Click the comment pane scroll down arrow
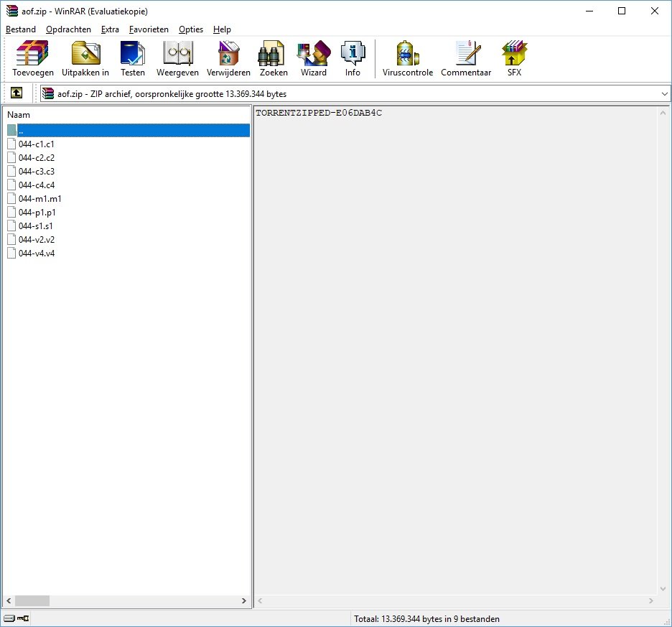 click(x=663, y=589)
